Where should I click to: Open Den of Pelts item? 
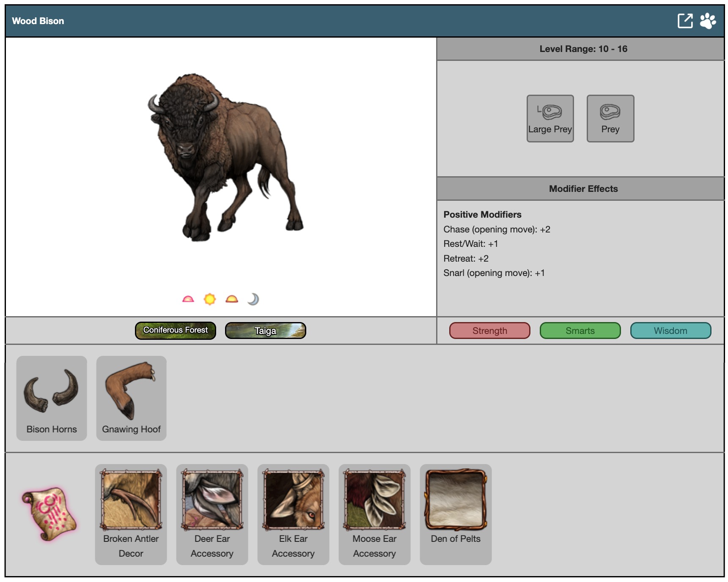[x=456, y=514]
